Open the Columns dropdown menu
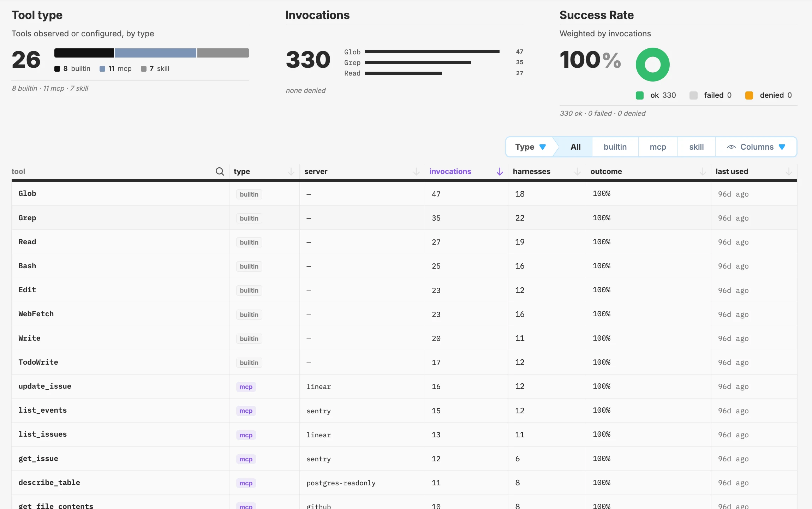The width and height of the screenshot is (812, 509). coord(756,147)
